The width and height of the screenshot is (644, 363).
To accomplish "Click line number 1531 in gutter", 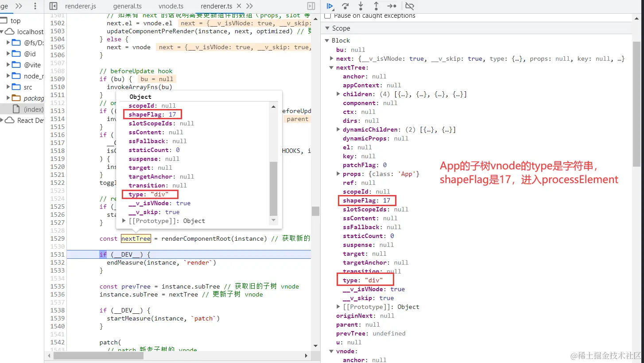I will [x=57, y=254].
